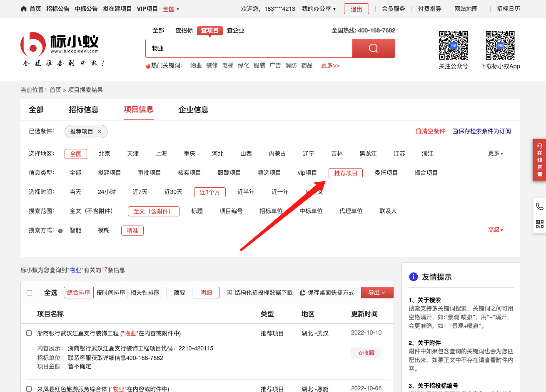Switch to the 招标信息 tab
Screen dimensions: 546x392
click(x=83, y=110)
